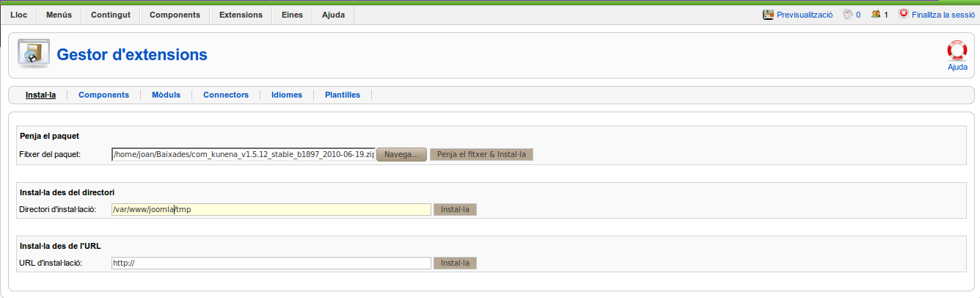980x298 pixels.
Task: Focus the URL d'instal·lació text field
Action: [271, 263]
